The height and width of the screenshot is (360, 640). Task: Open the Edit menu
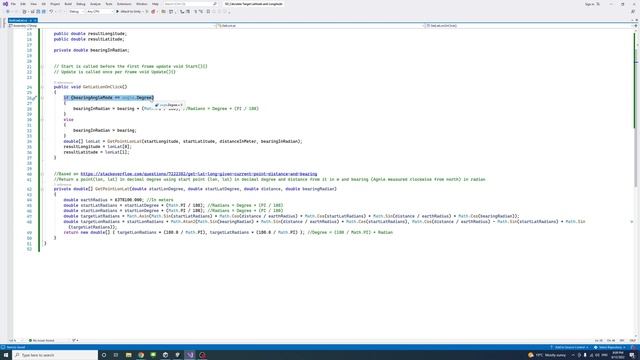tap(23, 4)
